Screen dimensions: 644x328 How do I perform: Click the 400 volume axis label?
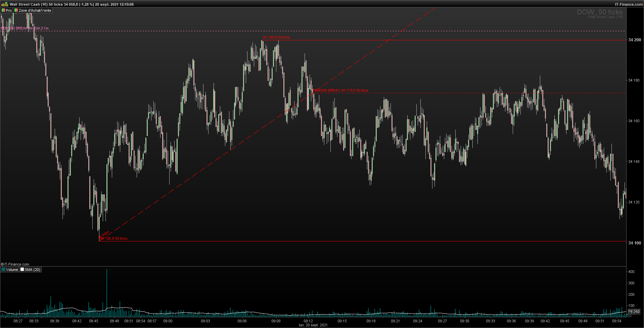tap(631, 272)
